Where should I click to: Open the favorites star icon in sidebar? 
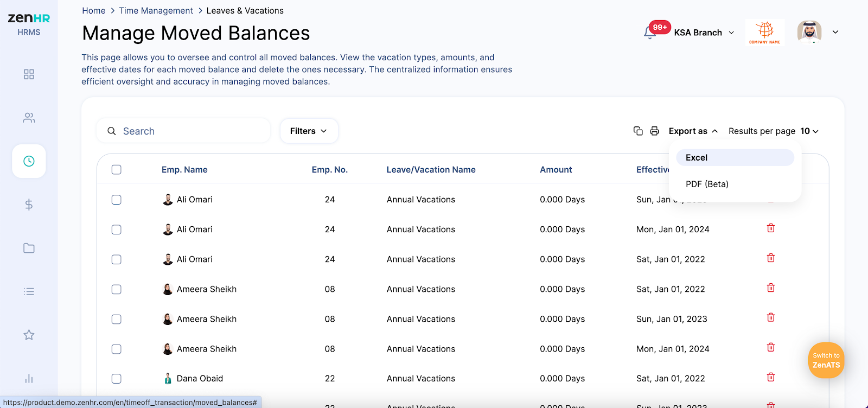[x=29, y=335]
